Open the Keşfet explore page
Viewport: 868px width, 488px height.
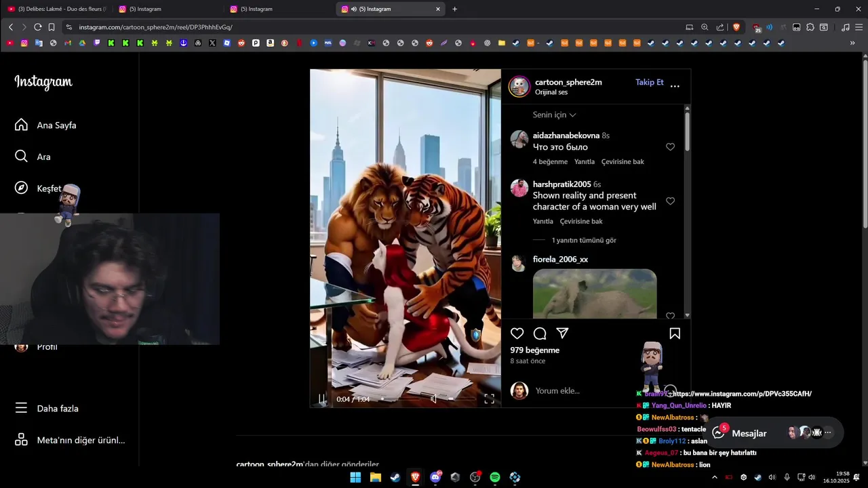coord(38,188)
